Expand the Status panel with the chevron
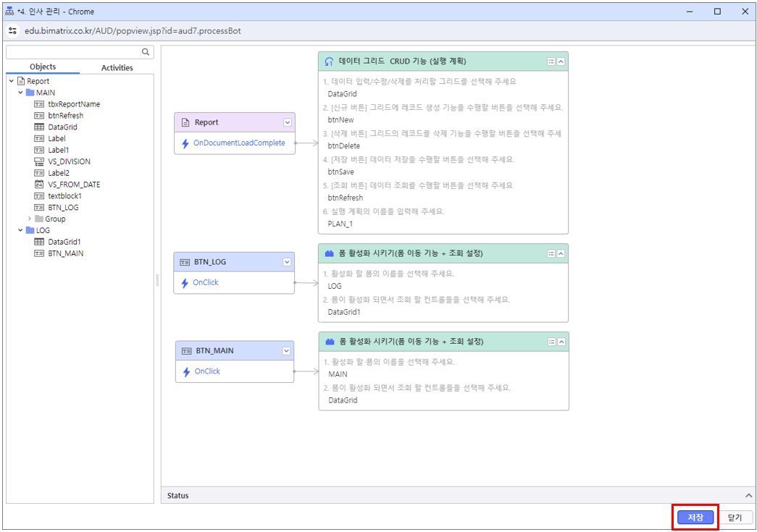This screenshot has height=532, width=757. [748, 496]
